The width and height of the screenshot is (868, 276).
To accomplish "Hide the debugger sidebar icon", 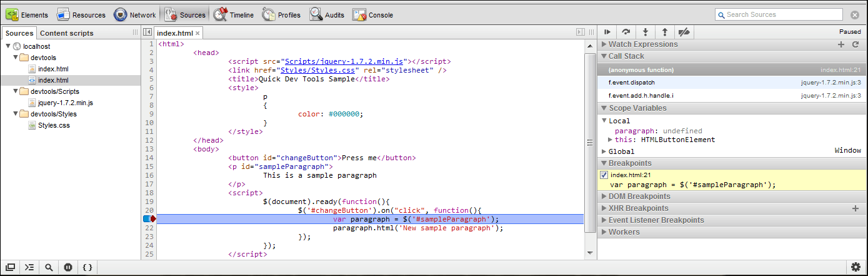I will (579, 33).
